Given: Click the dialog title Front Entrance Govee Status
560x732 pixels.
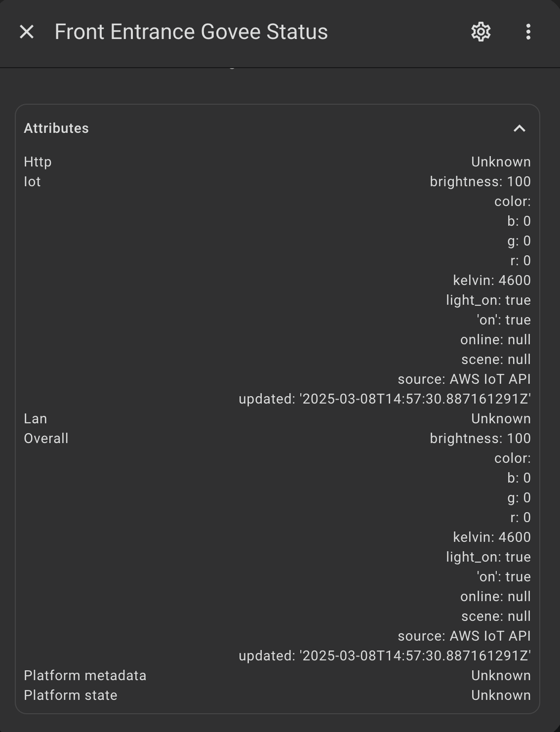Looking at the screenshot, I should click(191, 32).
